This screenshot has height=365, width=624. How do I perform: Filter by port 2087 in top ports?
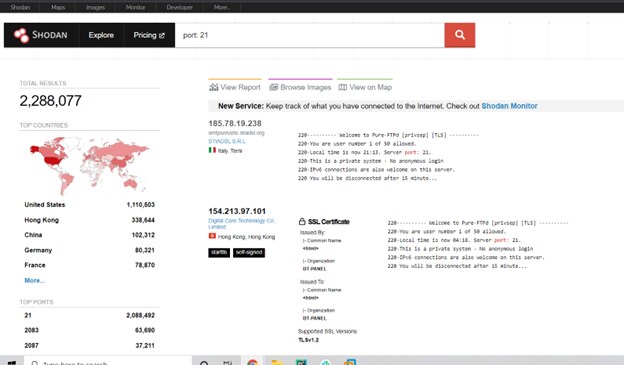tap(31, 345)
